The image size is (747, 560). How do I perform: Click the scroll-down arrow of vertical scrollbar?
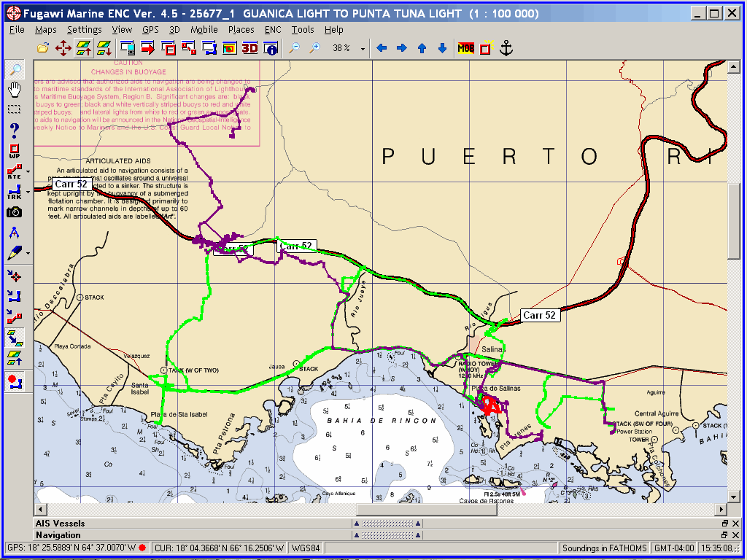tap(734, 497)
